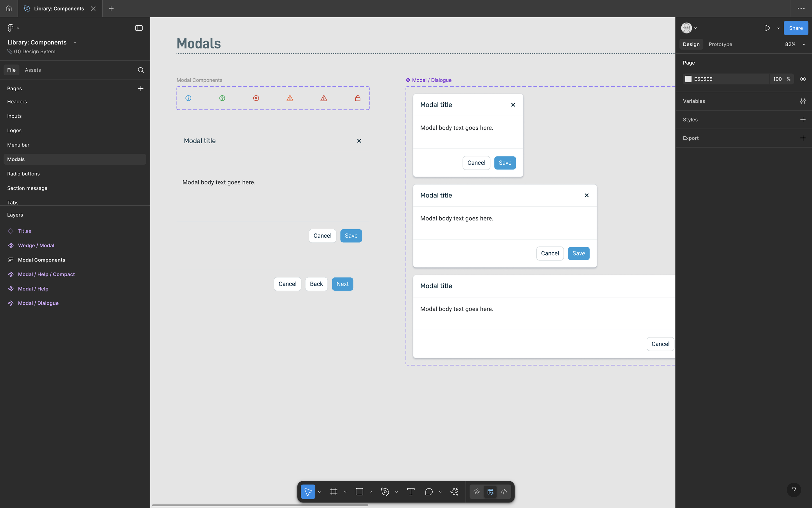The width and height of the screenshot is (812, 508).
Task: Select the Pen tool
Action: 385,492
